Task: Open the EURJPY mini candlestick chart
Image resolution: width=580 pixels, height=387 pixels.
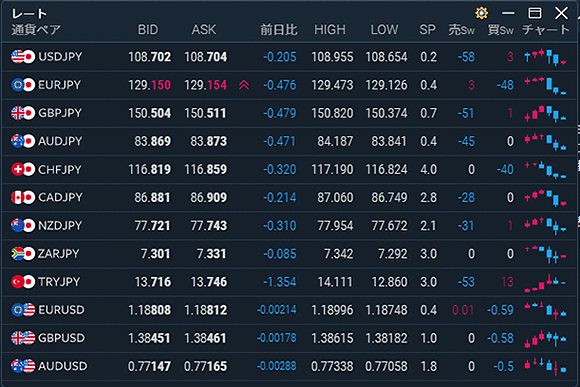Action: pyautogui.click(x=545, y=85)
